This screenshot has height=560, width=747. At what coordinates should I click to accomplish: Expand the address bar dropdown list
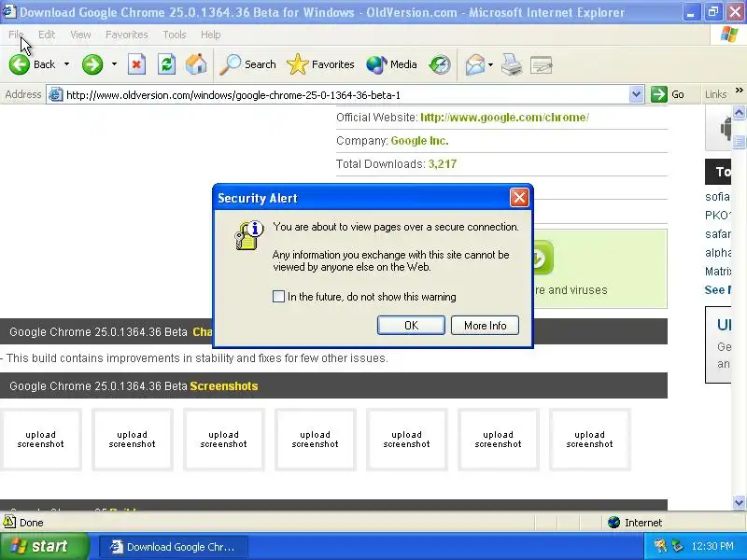pyautogui.click(x=636, y=94)
